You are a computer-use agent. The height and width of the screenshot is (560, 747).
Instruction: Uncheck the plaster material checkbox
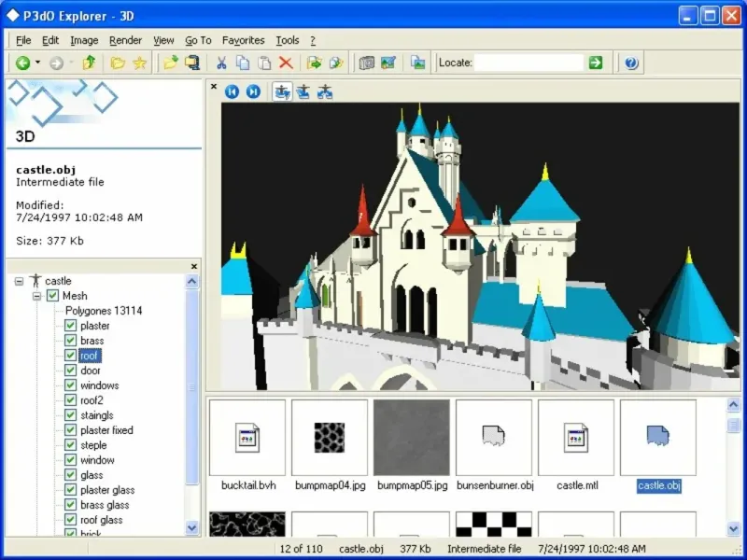tap(70, 326)
